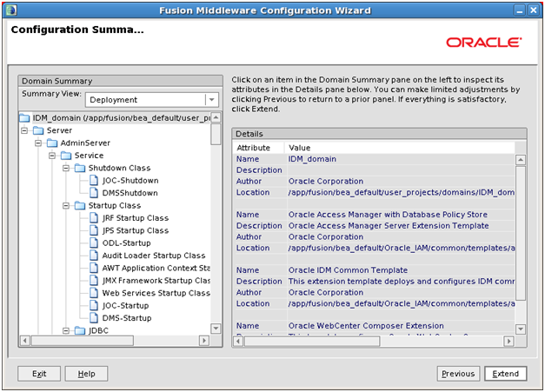This screenshot has height=392, width=545.
Task: Click the Web Services Startup Class document icon
Action: pyautogui.click(x=94, y=293)
